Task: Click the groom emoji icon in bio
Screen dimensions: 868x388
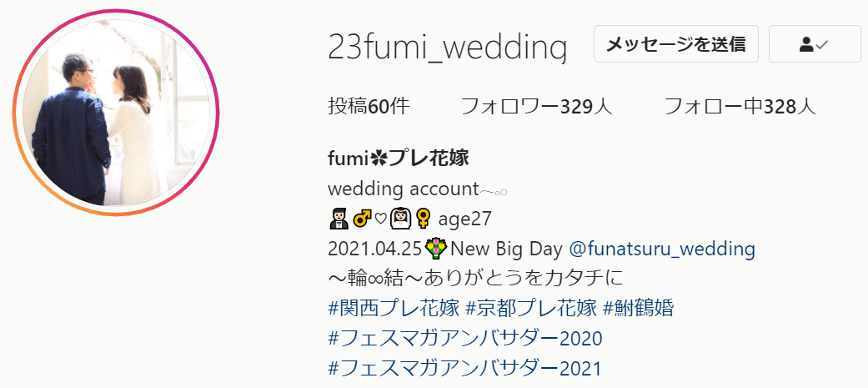Action: click(x=339, y=219)
